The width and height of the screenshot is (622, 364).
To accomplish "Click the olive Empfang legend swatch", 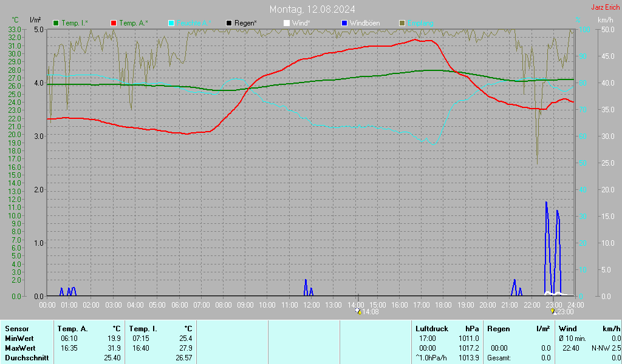I will point(402,23).
